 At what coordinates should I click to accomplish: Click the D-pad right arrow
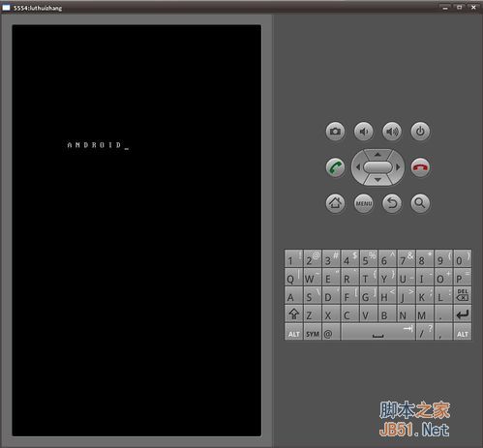click(398, 167)
